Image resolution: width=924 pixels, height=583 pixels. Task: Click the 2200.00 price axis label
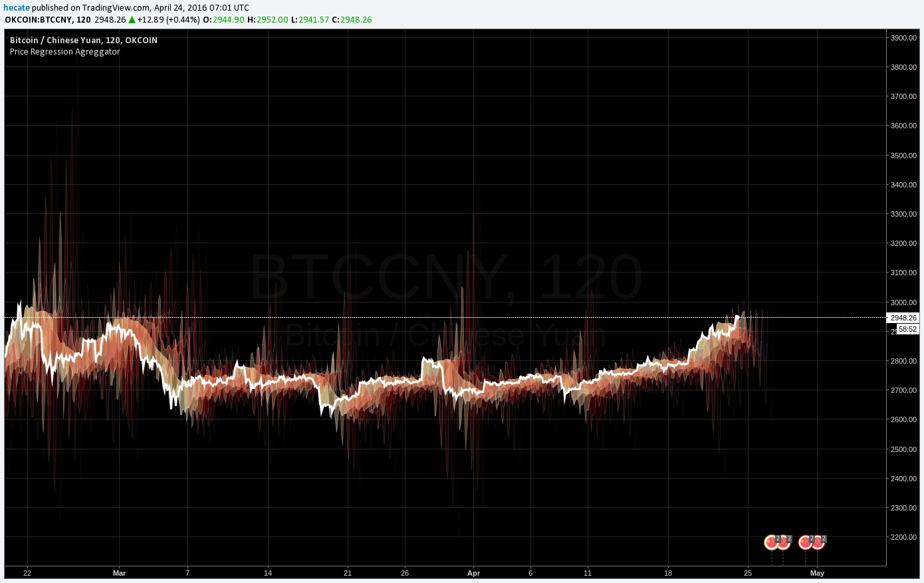tap(904, 537)
